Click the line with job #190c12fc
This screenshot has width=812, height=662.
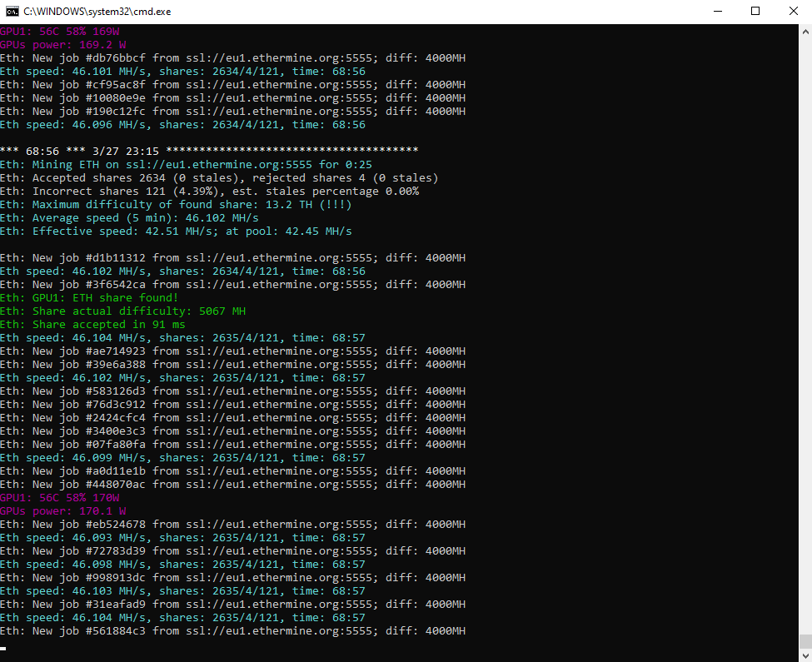232,112
